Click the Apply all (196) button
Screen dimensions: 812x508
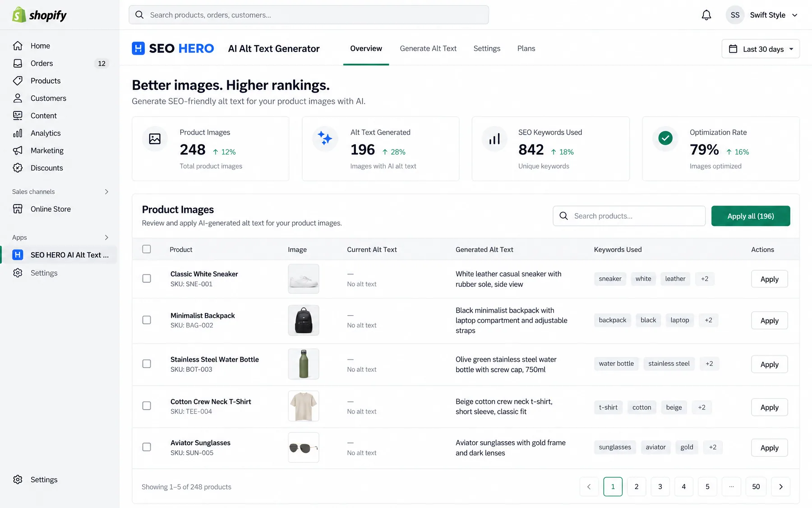click(751, 216)
